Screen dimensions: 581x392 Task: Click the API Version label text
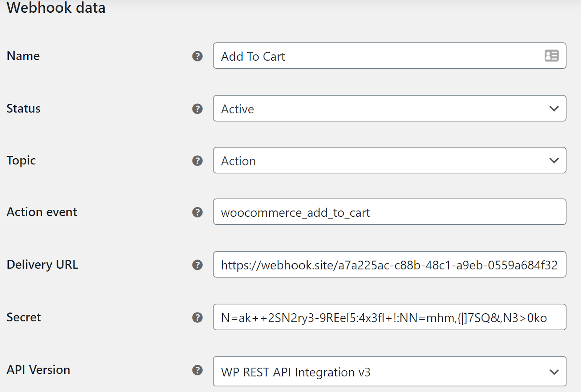[38, 370]
